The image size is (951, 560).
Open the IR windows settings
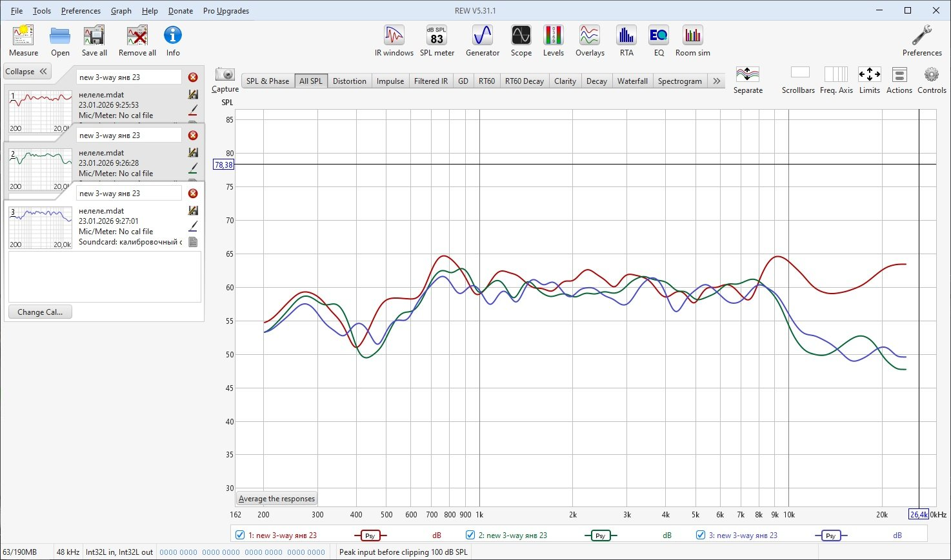click(x=394, y=41)
